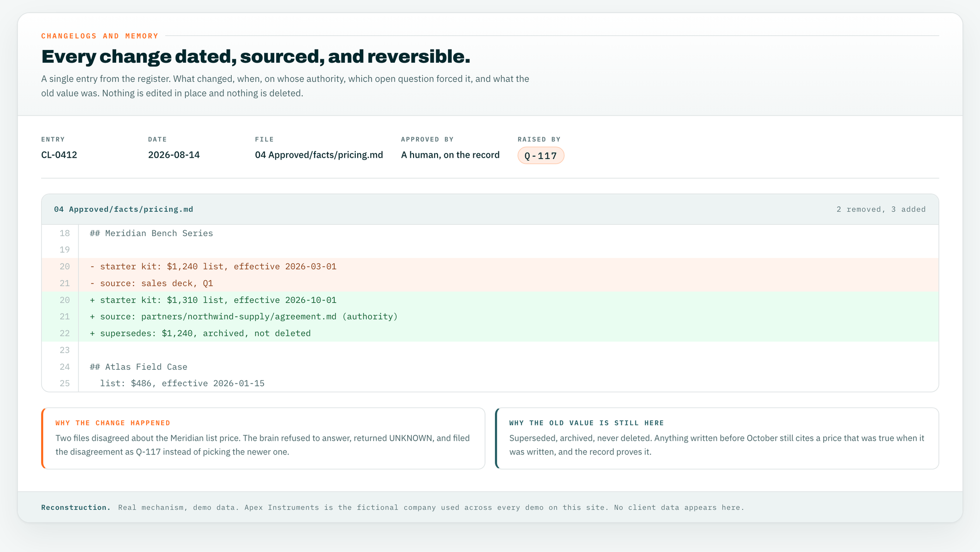Image resolution: width=980 pixels, height=552 pixels.
Task: Click the footer note about Apex Instruments
Action: 431,507
